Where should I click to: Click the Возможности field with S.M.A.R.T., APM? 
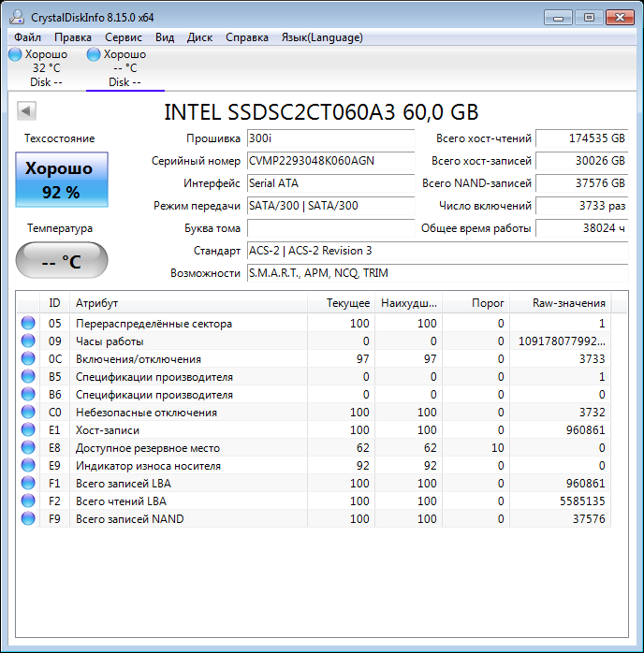[437, 273]
